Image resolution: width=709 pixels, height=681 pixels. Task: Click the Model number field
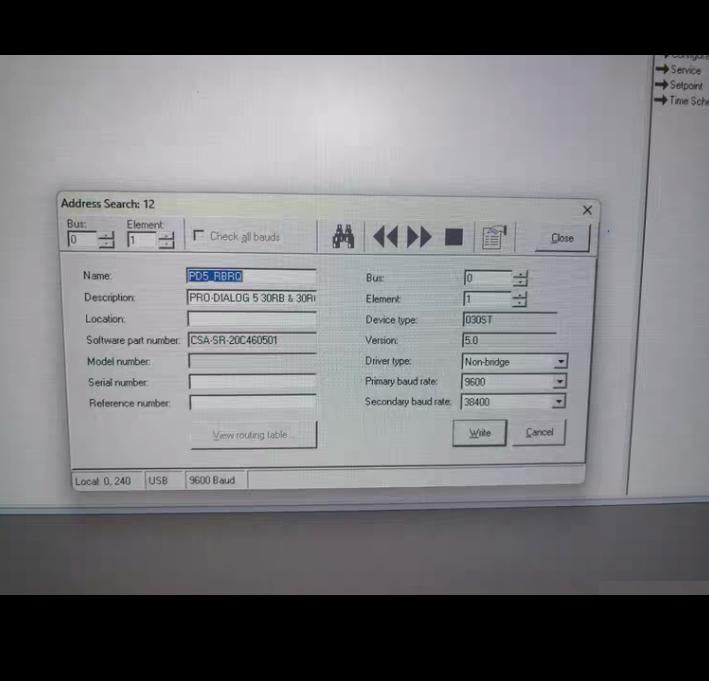click(x=252, y=361)
